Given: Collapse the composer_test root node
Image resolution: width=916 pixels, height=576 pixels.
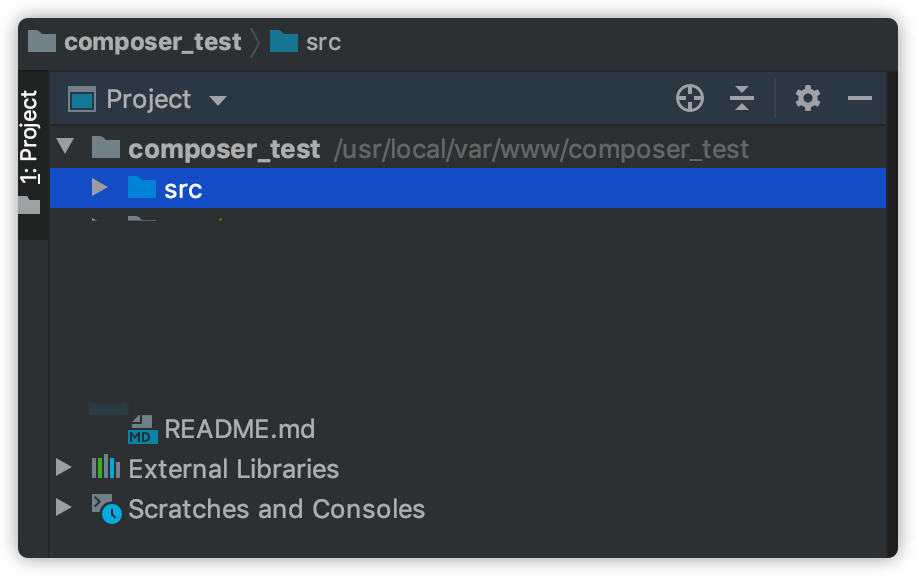Looking at the screenshot, I should pos(66,148).
